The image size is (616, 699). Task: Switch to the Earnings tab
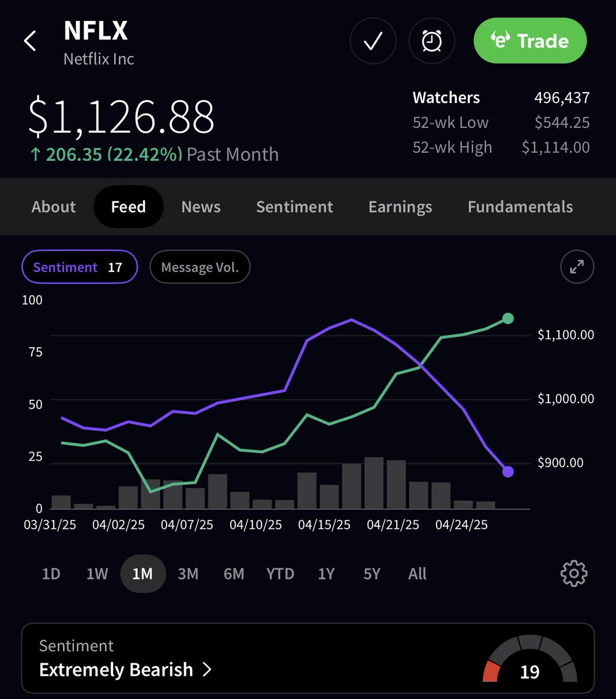400,207
